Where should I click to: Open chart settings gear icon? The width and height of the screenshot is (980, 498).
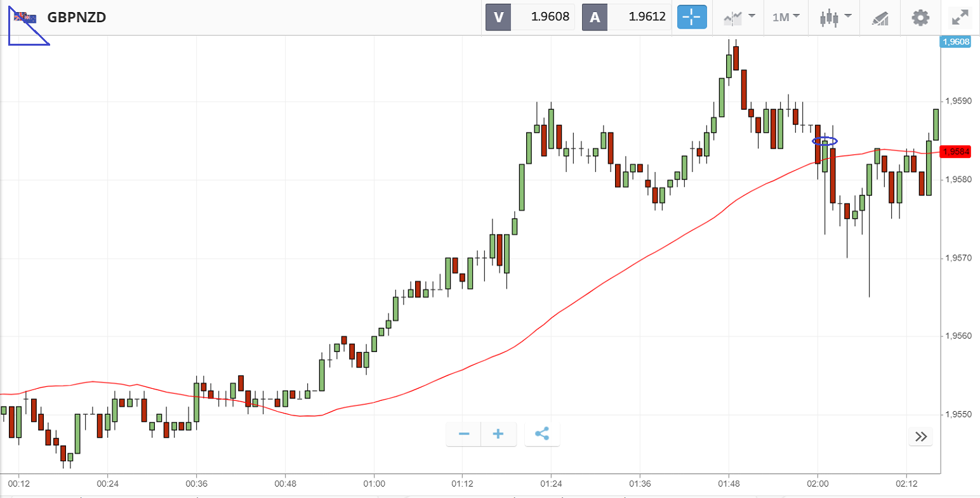click(920, 17)
